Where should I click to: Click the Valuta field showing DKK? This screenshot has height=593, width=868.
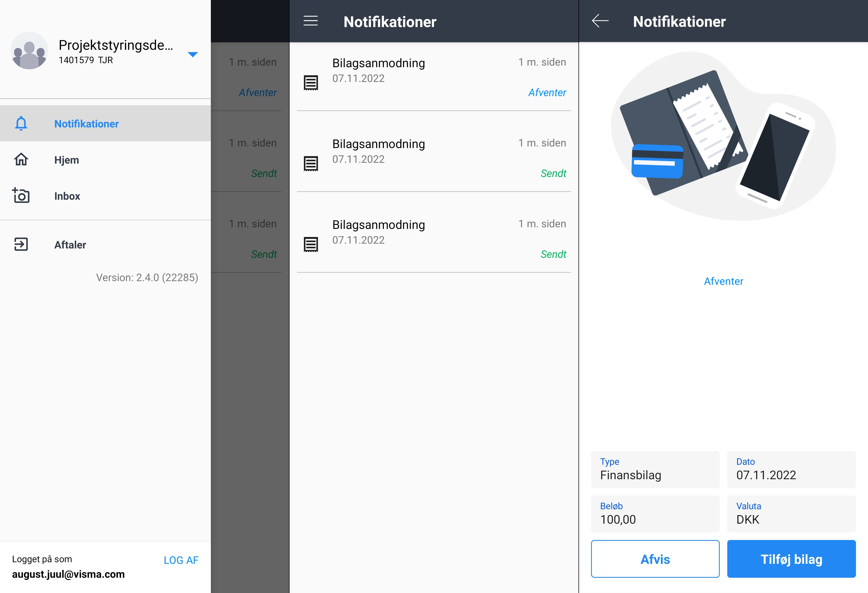pyautogui.click(x=791, y=514)
